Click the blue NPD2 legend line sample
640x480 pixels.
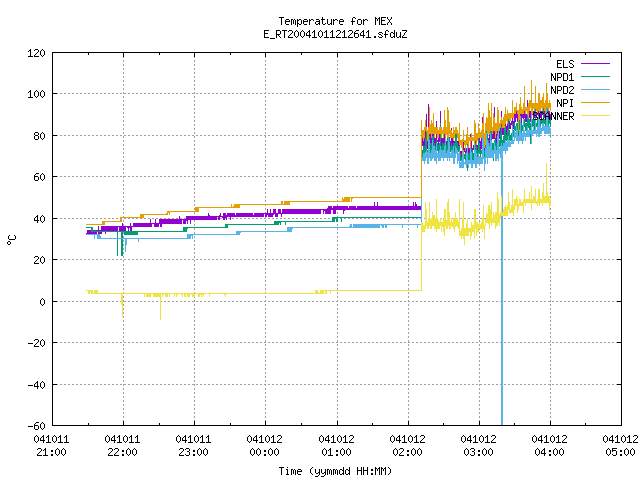(x=595, y=89)
